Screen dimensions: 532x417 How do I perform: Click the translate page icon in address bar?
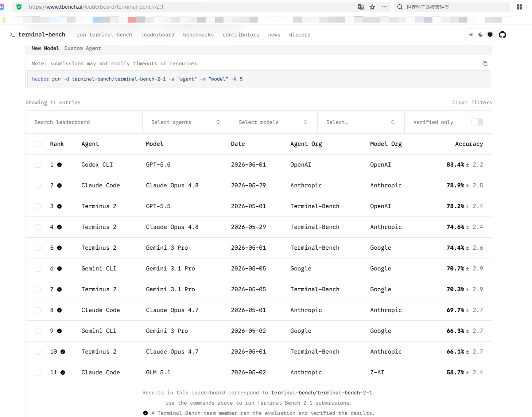[361, 7]
